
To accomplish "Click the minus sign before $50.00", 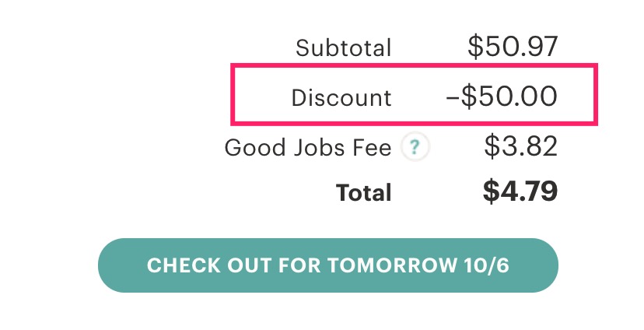I will pyautogui.click(x=453, y=98).
